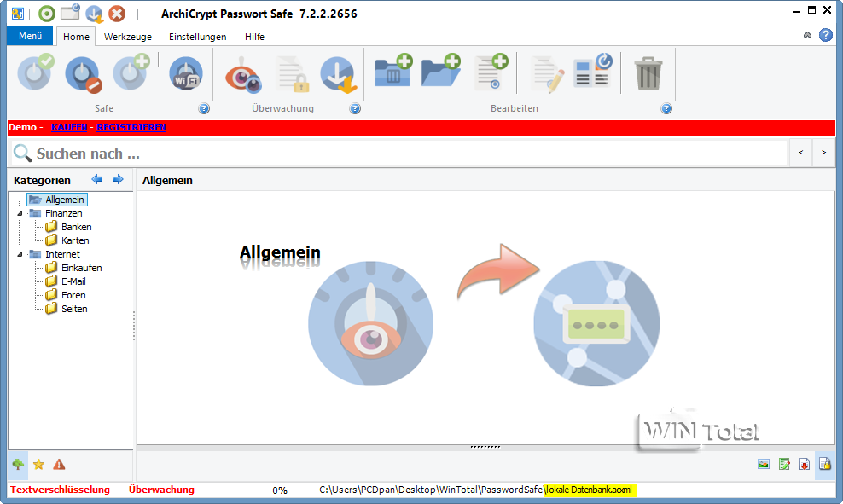The width and height of the screenshot is (843, 504).
Task: Open help for the Safe group
Action: (204, 108)
